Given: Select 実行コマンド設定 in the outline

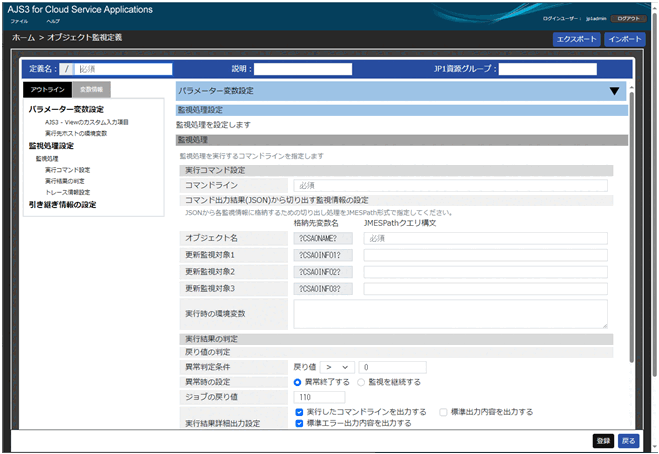Looking at the screenshot, I should (67, 170).
